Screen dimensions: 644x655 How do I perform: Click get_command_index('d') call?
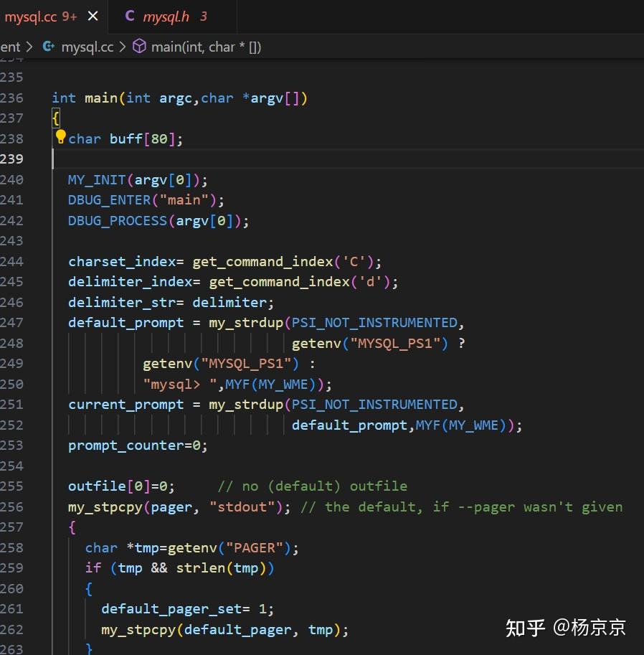click(x=300, y=282)
